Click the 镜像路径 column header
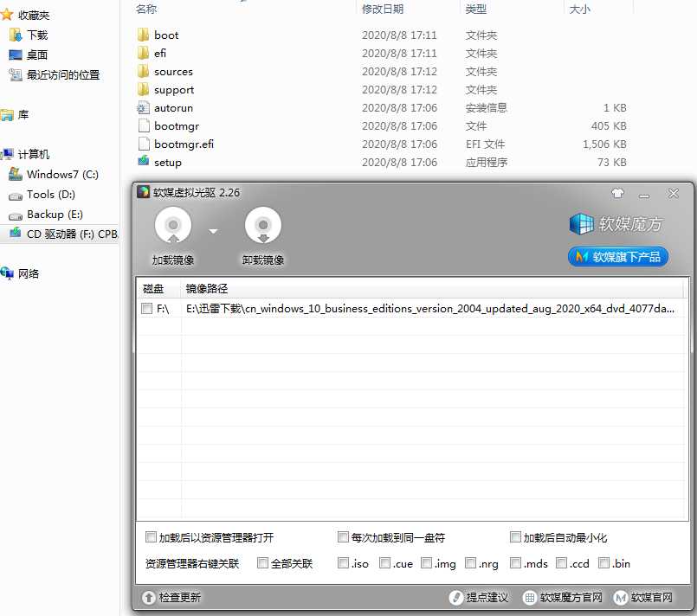This screenshot has height=616, width=697. coord(207,289)
